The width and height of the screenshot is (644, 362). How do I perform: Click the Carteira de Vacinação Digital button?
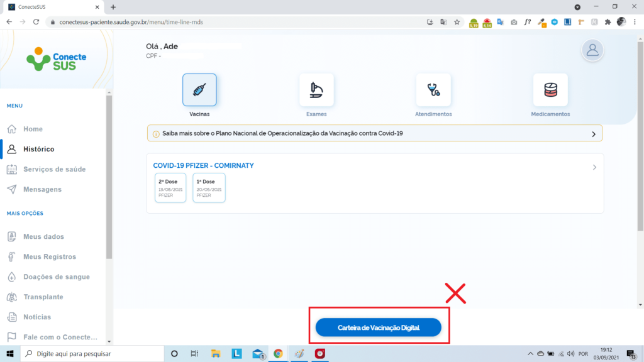pos(378,327)
